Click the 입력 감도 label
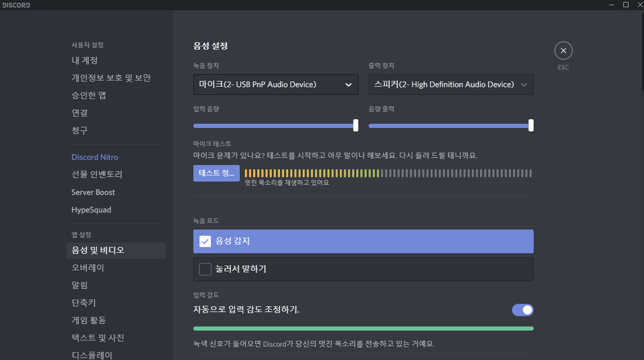The height and width of the screenshot is (360, 644). [206, 295]
